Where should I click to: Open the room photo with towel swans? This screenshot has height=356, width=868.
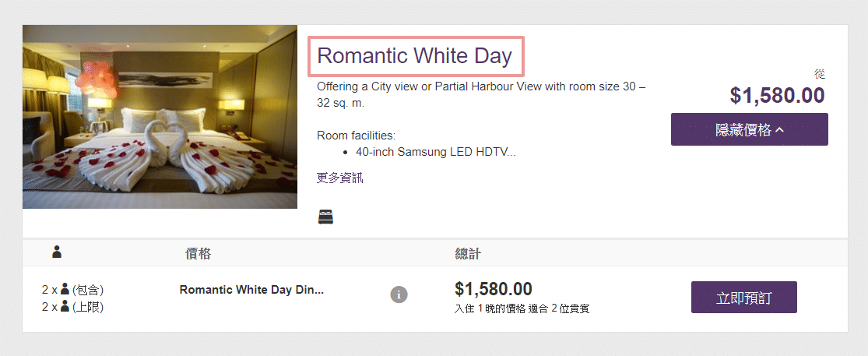[x=160, y=117]
